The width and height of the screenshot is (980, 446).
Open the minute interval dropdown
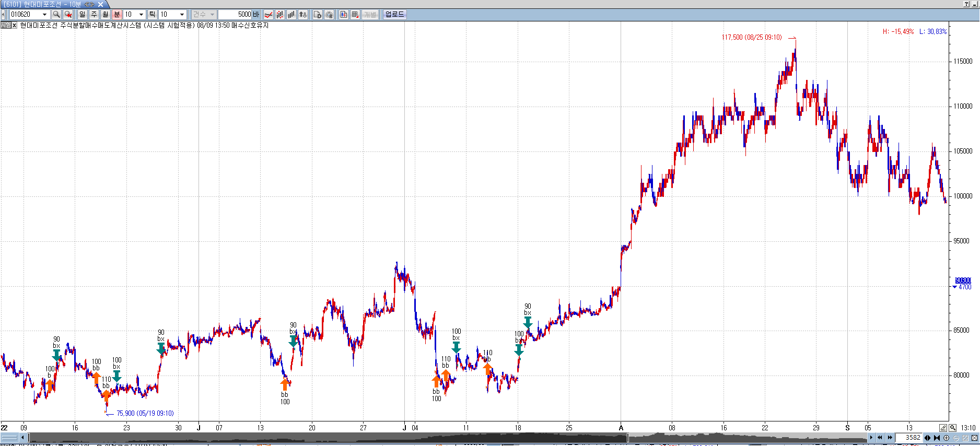pyautogui.click(x=141, y=15)
